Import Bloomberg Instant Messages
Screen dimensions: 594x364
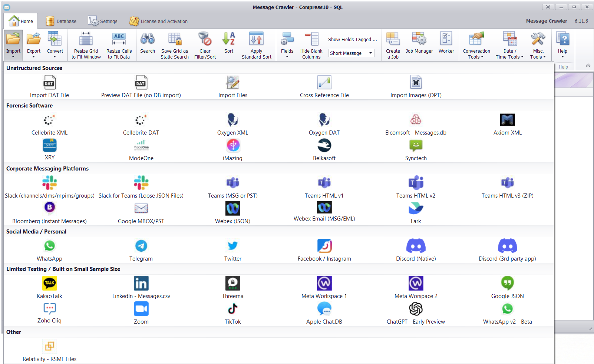click(49, 213)
